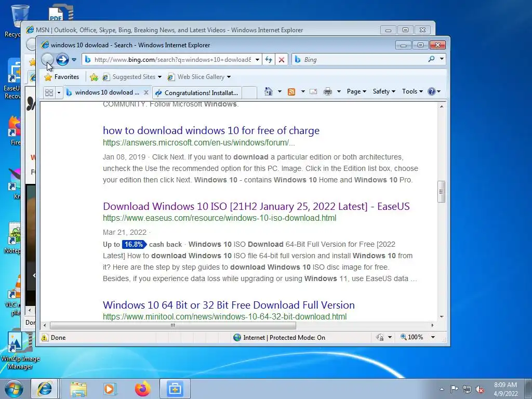
Task: Click the horizontal scroll right arrow
Action: click(x=432, y=325)
